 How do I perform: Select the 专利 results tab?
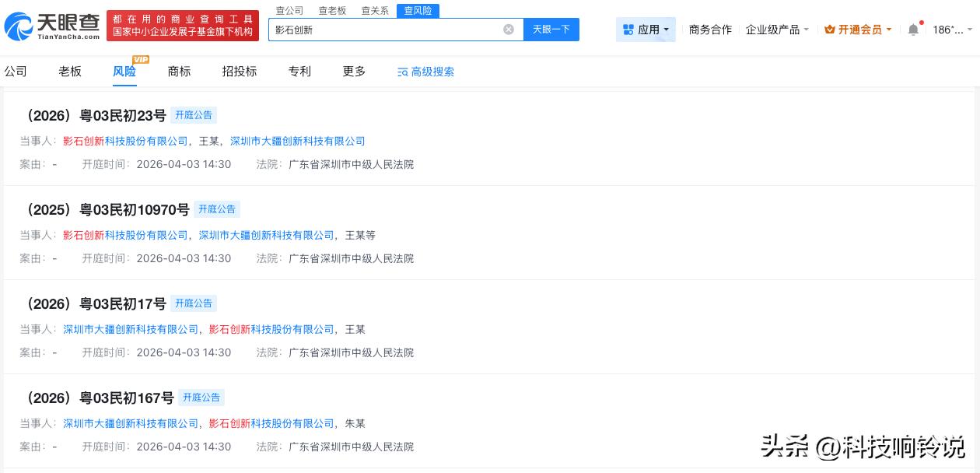[299, 72]
